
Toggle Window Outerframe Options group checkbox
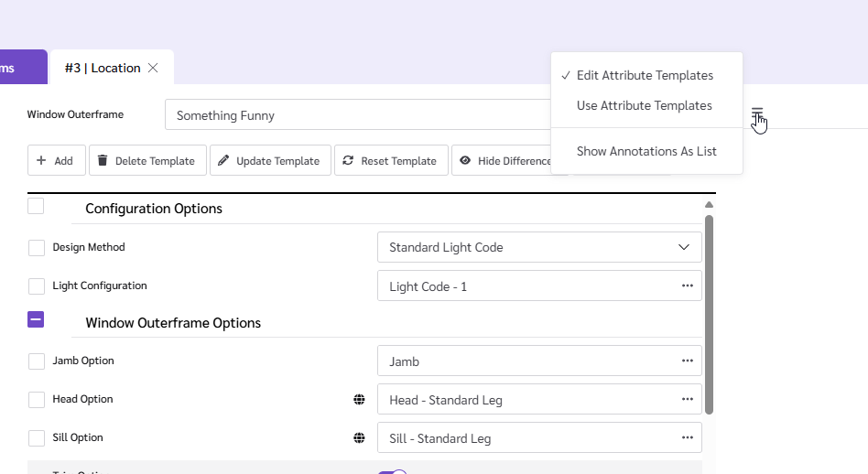pyautogui.click(x=36, y=320)
